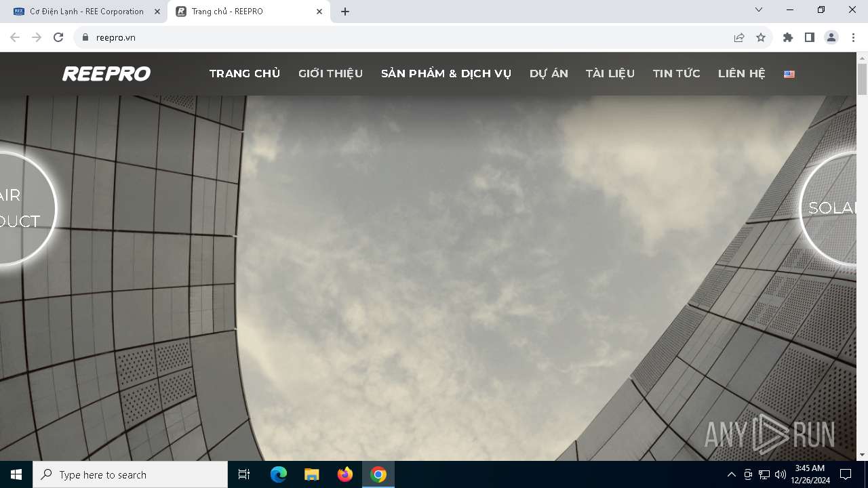
Task: Open the GIỚI THIỆU menu item
Action: point(331,74)
